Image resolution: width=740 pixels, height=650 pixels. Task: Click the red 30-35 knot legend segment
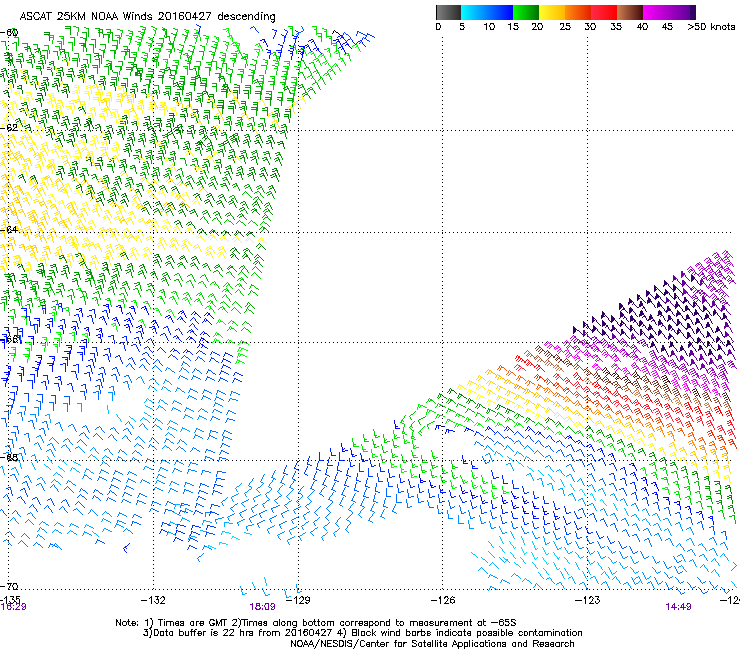pos(604,12)
